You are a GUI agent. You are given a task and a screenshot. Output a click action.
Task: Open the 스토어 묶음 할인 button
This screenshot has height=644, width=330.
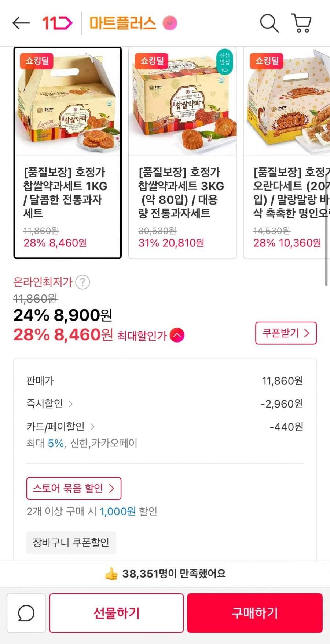click(x=74, y=488)
